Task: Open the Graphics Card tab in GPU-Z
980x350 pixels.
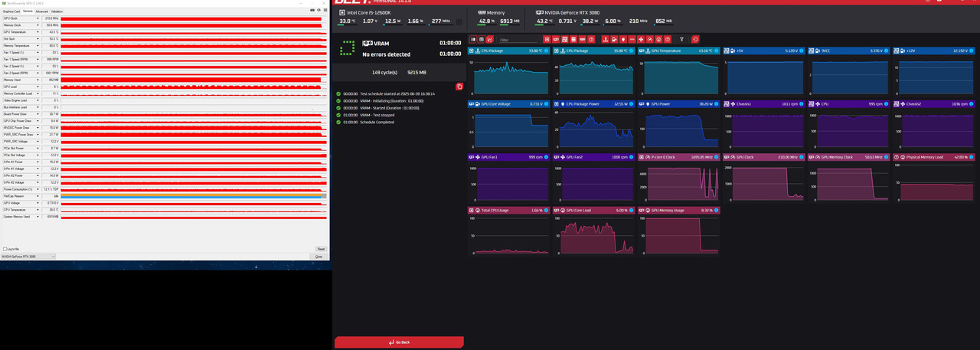Action: tap(11, 11)
